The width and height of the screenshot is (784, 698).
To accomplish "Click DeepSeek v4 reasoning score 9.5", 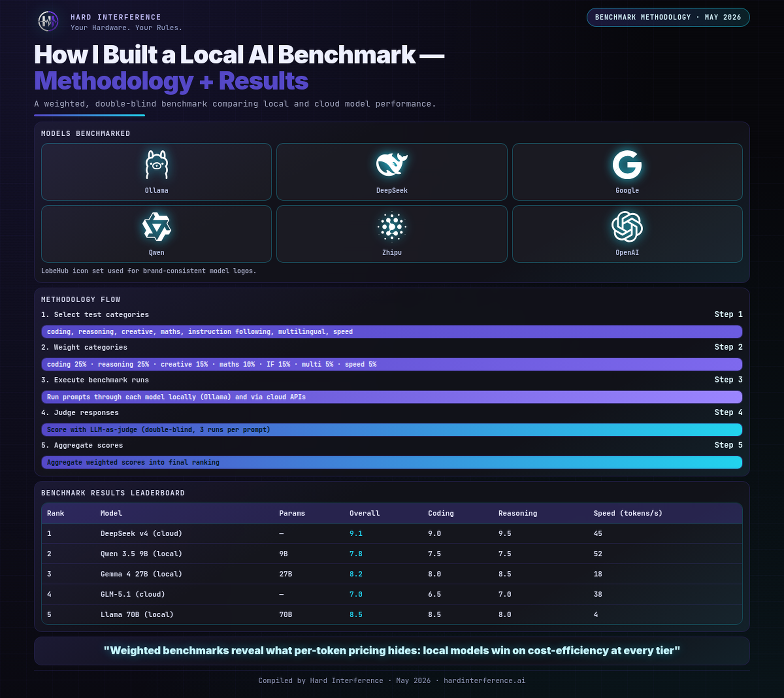I will click(x=504, y=533).
